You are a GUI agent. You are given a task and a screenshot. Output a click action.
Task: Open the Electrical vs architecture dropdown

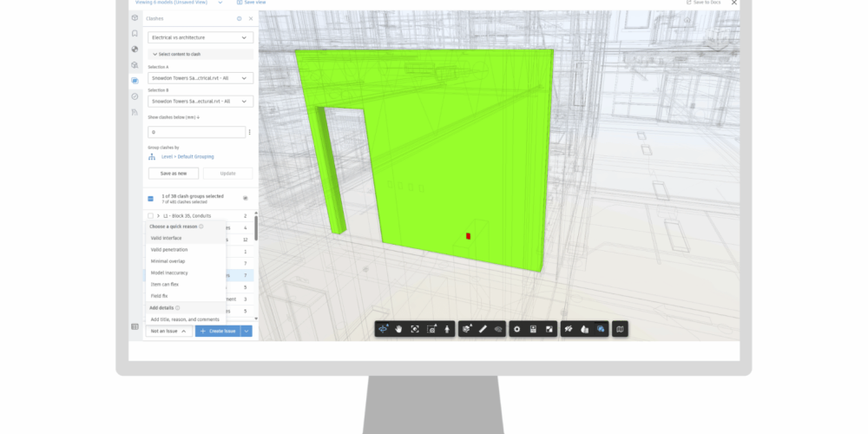click(x=200, y=38)
